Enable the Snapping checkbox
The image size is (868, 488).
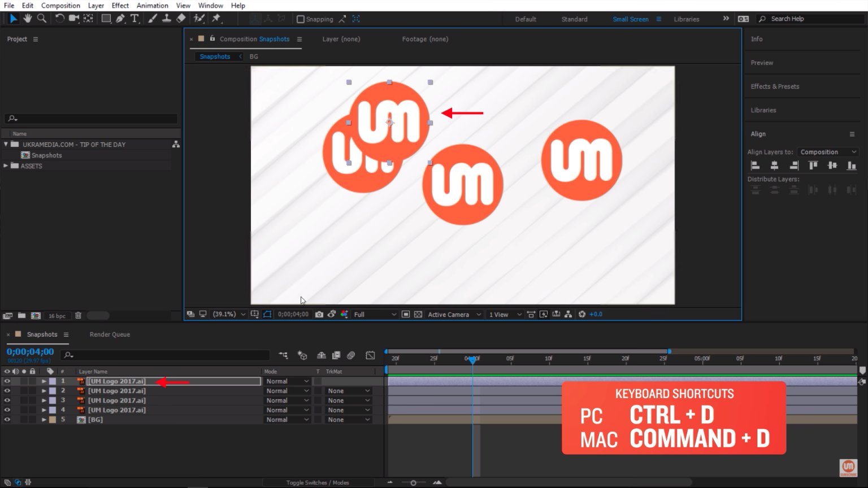coord(301,19)
